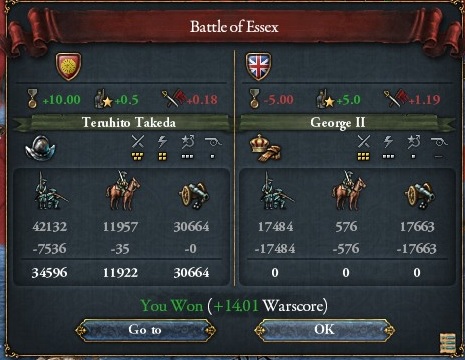Click the British infantry unit icon
This screenshot has width=465, height=360.
pyautogui.click(x=276, y=191)
